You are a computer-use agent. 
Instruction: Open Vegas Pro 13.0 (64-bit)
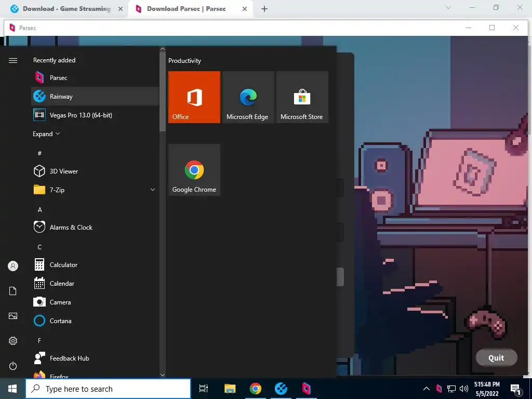pyautogui.click(x=95, y=115)
